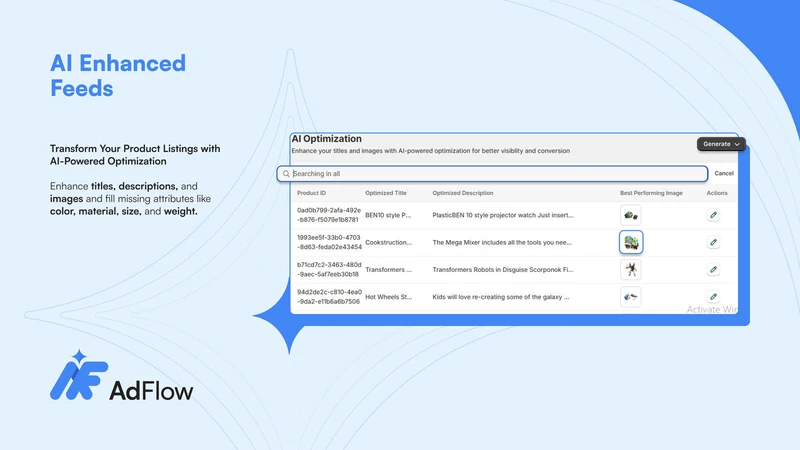The width and height of the screenshot is (800, 450).
Task: Select the Optimized Title column header
Action: click(386, 193)
